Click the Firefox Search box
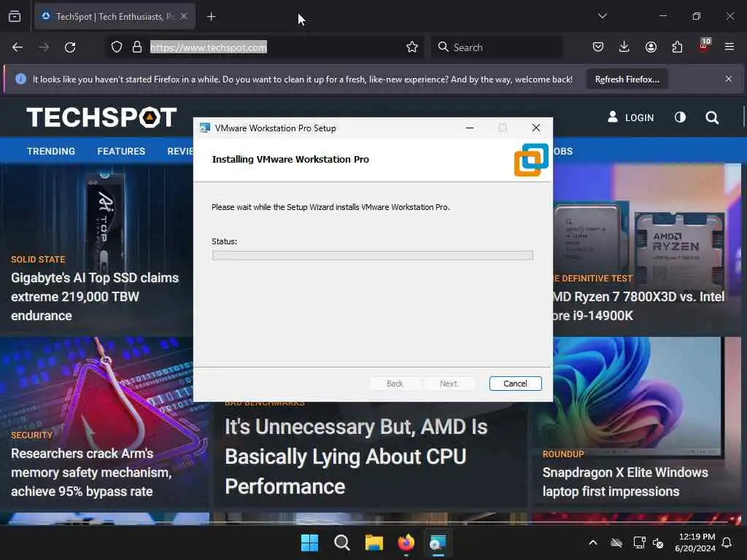Screen dimensions: 747x560 496,47
